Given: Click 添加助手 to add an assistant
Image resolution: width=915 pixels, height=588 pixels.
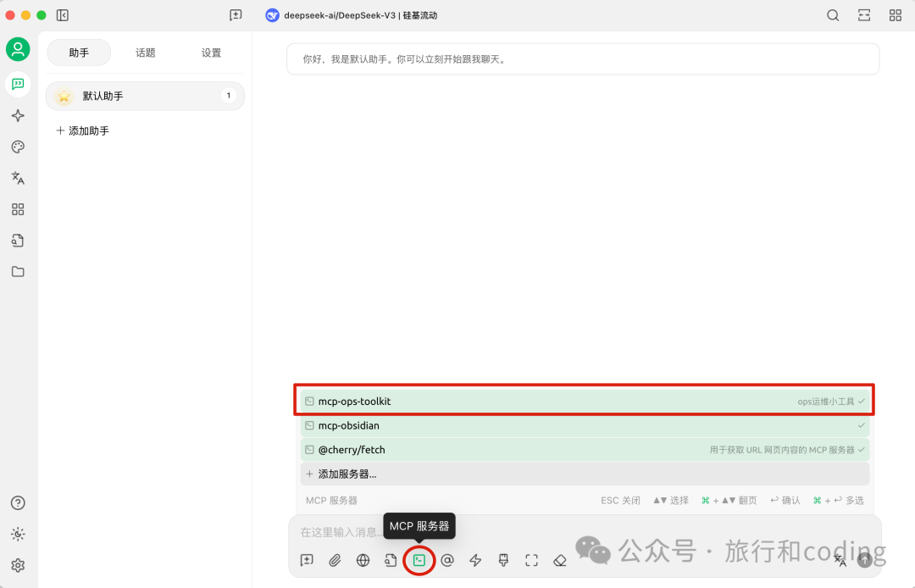Looking at the screenshot, I should click(82, 130).
